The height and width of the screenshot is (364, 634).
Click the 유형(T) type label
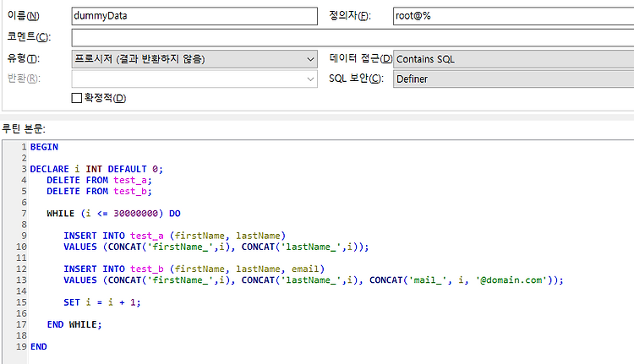tap(23, 58)
